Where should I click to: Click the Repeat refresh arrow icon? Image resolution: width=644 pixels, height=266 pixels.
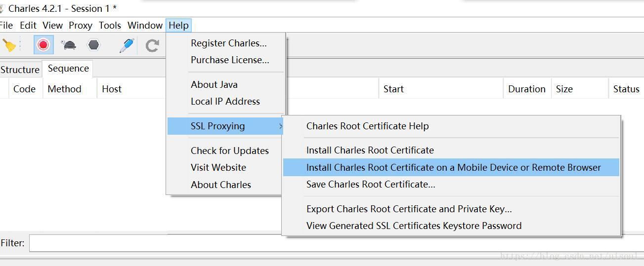click(152, 45)
